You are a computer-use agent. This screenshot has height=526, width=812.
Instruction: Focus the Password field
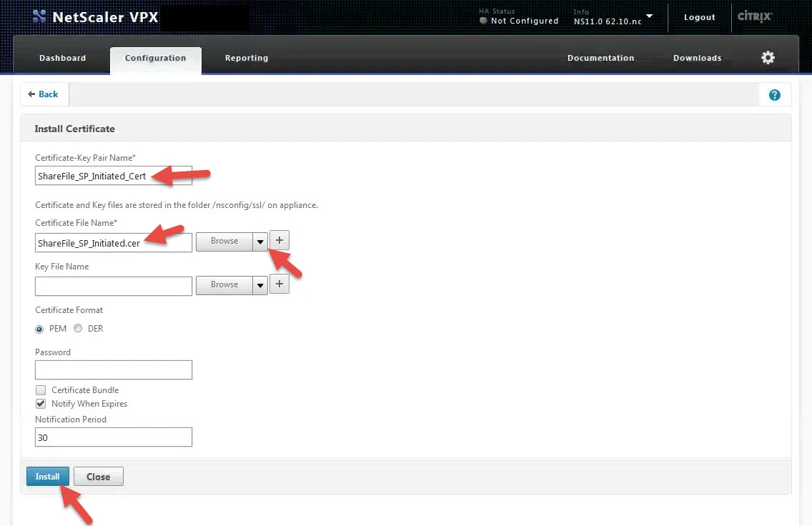[x=114, y=369]
